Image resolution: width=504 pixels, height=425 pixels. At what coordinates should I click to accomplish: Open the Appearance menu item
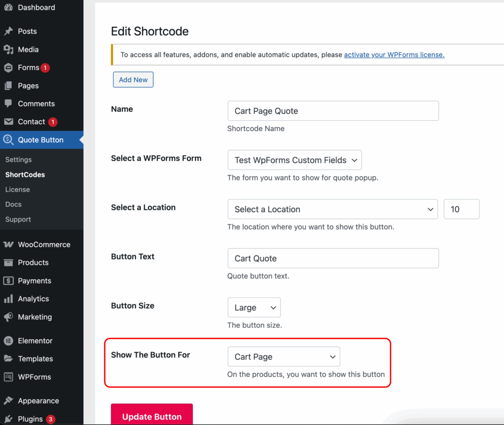coord(42,400)
